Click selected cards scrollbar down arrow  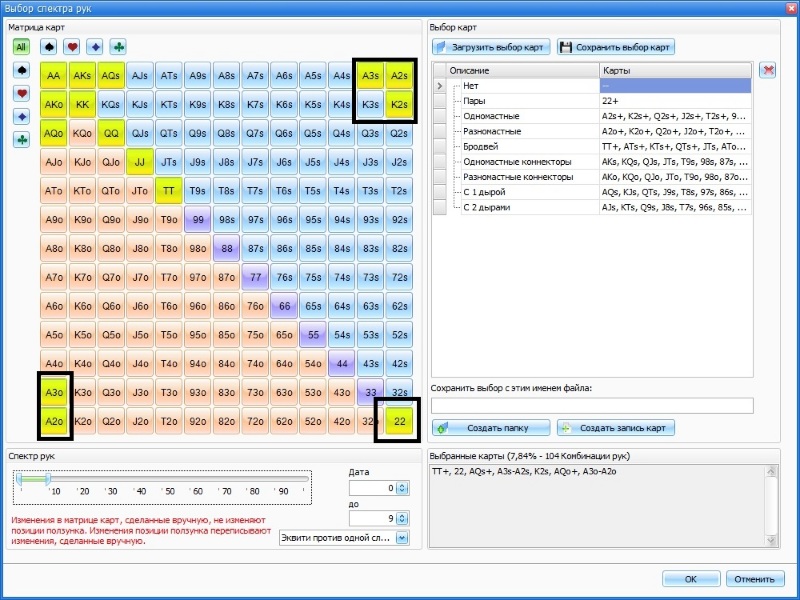(x=771, y=541)
